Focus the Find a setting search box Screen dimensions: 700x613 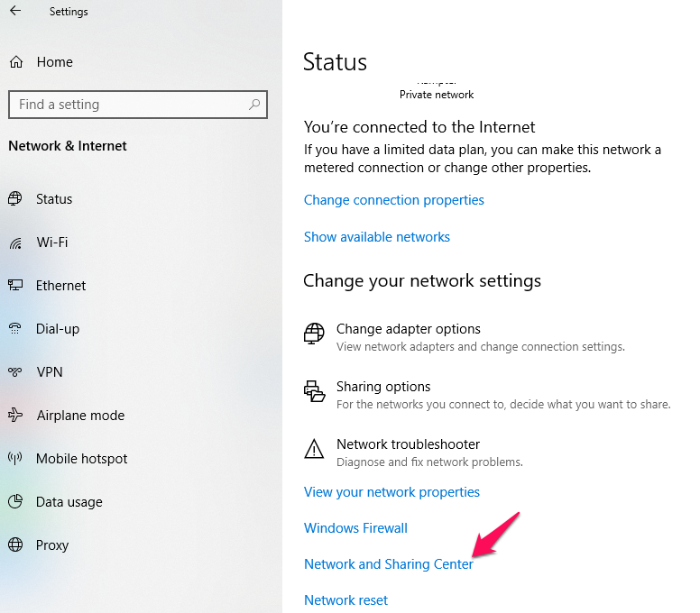pos(126,105)
